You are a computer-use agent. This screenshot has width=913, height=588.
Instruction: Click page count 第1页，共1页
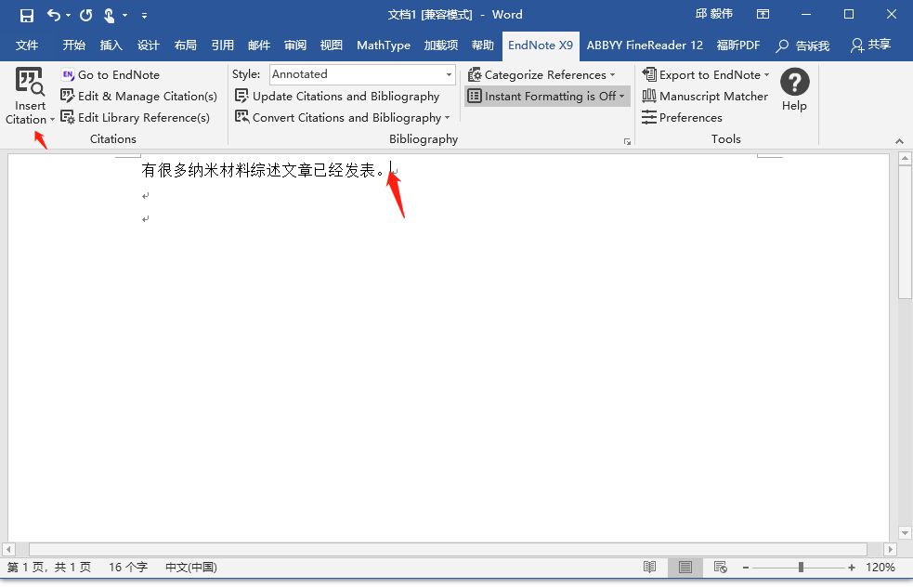pyautogui.click(x=49, y=567)
